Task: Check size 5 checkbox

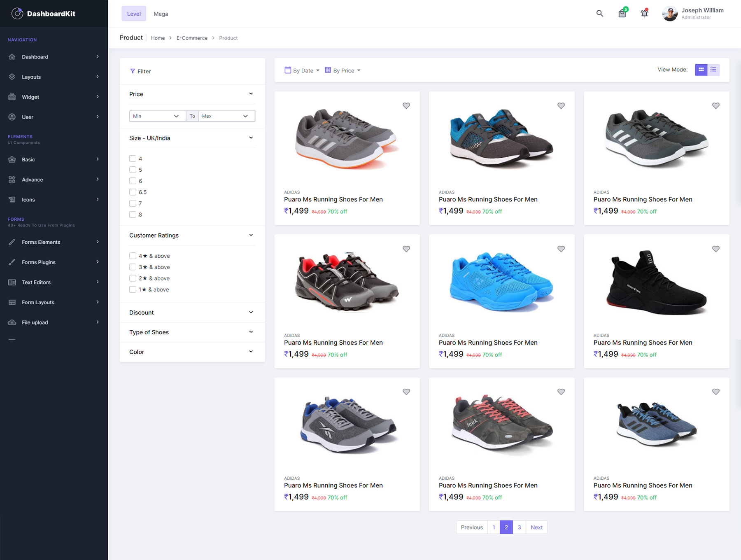Action: tap(133, 170)
